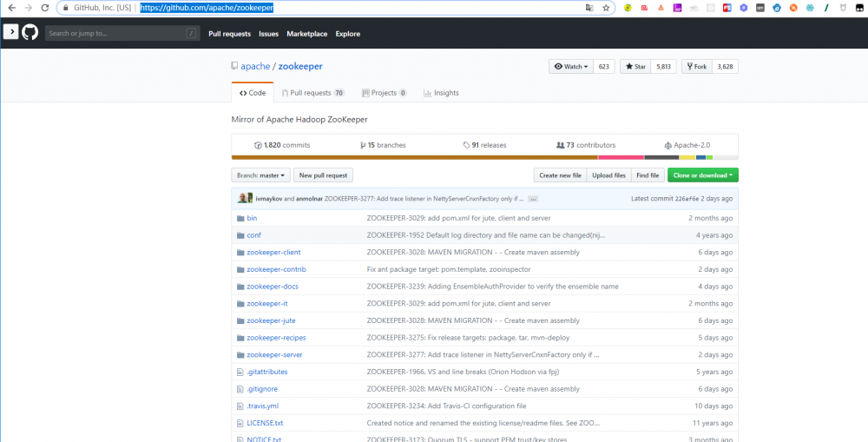868x442 pixels.
Task: Open the Clone or download dropdown
Action: pos(702,175)
